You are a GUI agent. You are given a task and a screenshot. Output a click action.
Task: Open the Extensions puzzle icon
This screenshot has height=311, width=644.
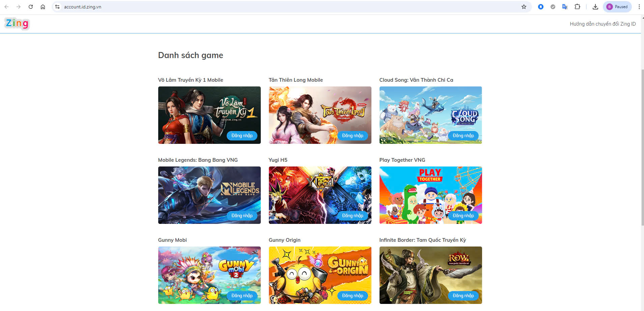pos(578,7)
